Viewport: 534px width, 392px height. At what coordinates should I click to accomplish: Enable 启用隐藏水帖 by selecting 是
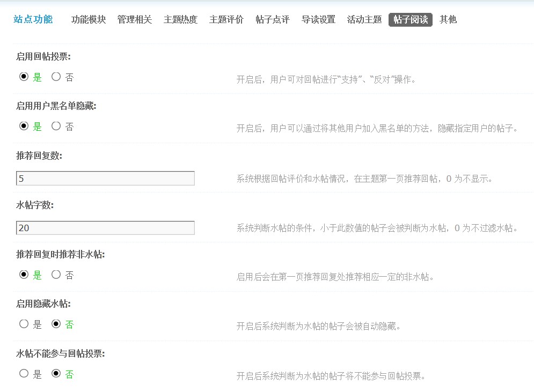coord(23,324)
